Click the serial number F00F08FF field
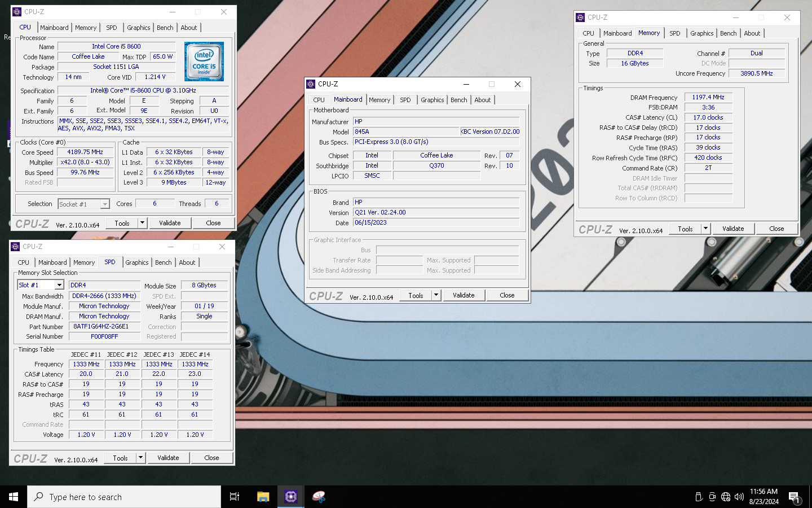Image resolution: width=812 pixels, height=508 pixels. click(104, 336)
